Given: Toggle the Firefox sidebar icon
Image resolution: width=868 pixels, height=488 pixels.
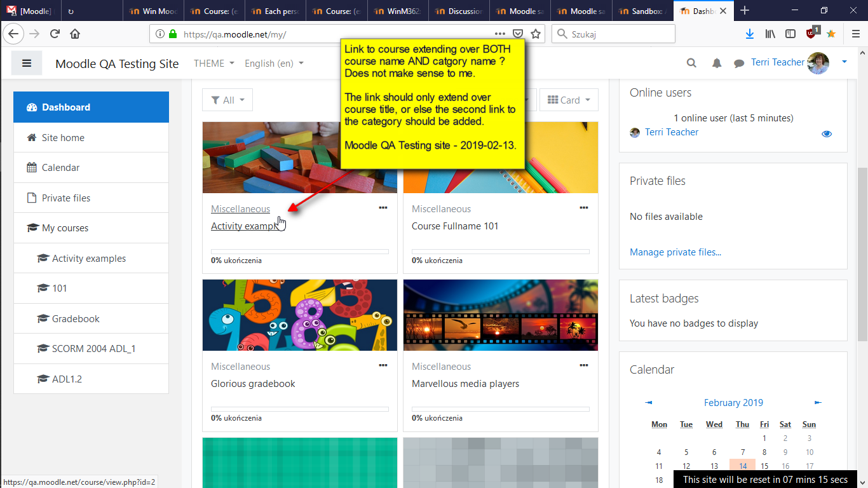Looking at the screenshot, I should [790, 34].
